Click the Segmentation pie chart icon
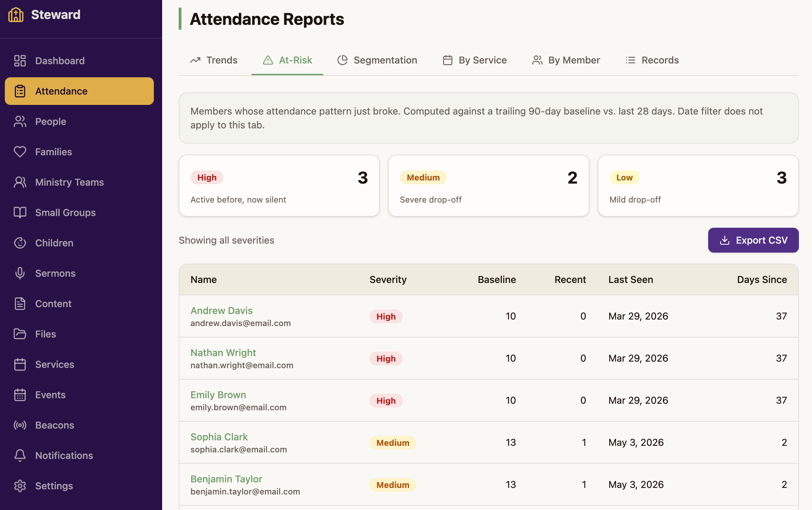This screenshot has height=510, width=812. [x=343, y=60]
